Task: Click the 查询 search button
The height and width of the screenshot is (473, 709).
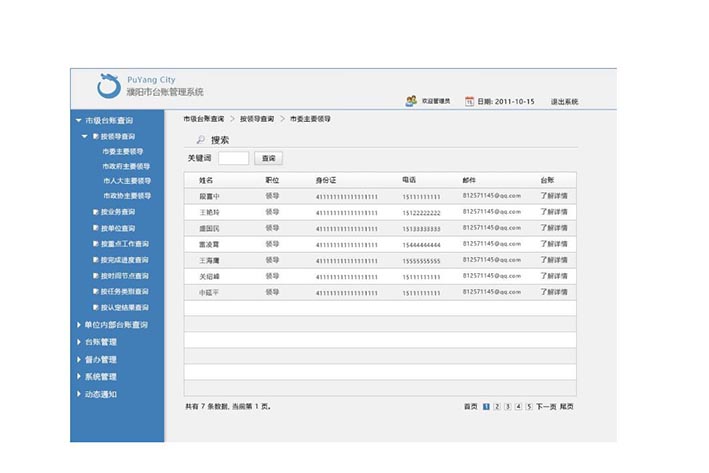Action: coord(269,158)
